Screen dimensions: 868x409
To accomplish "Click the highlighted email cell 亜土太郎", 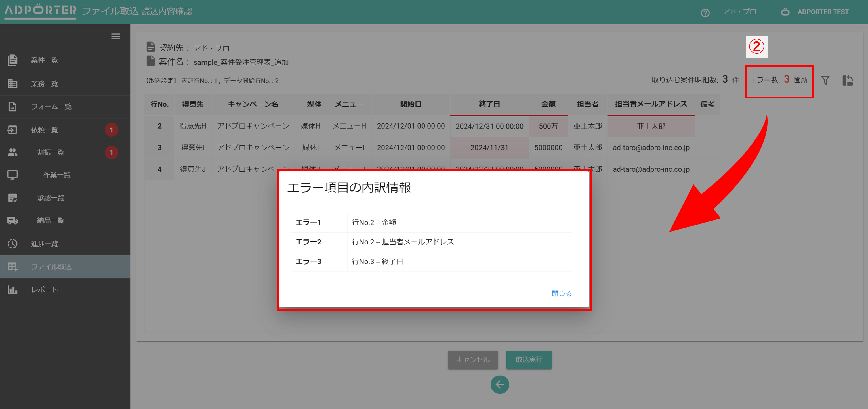I will [651, 126].
